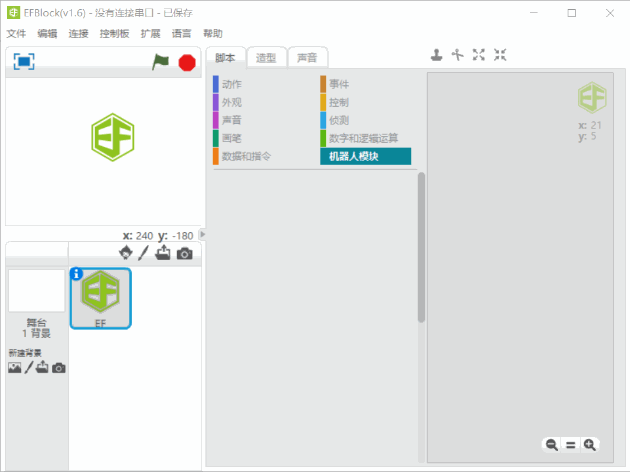Open the 语言 menu
Screen dimensions: 630x472
181,34
